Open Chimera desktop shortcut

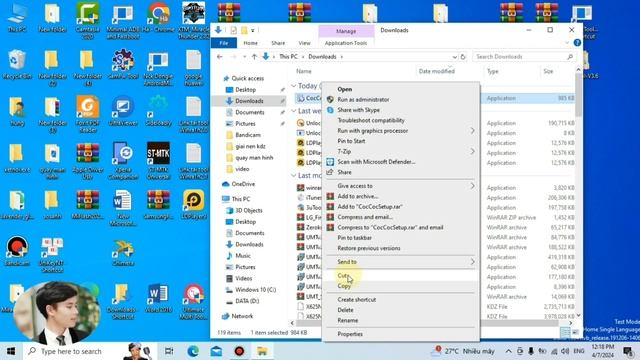click(x=123, y=253)
